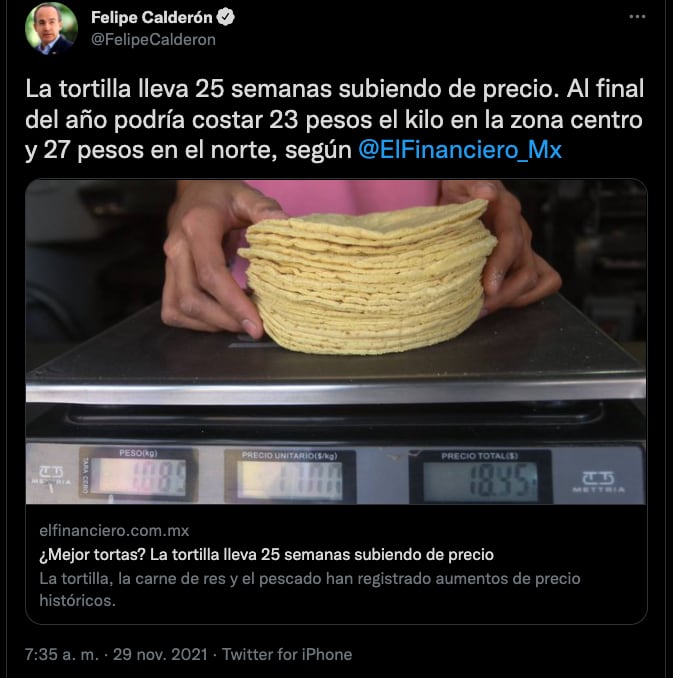Open the three-dot more options menu
This screenshot has width=673, height=678.
pos(637,17)
